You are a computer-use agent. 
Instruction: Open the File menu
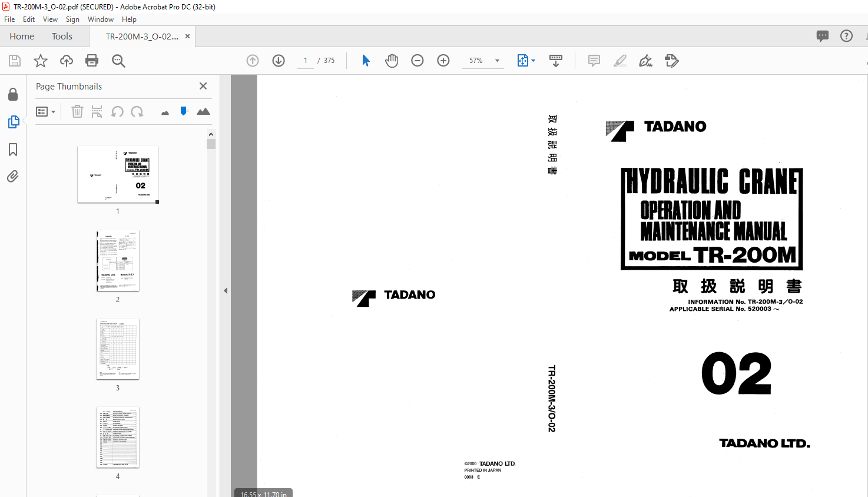[x=9, y=19]
